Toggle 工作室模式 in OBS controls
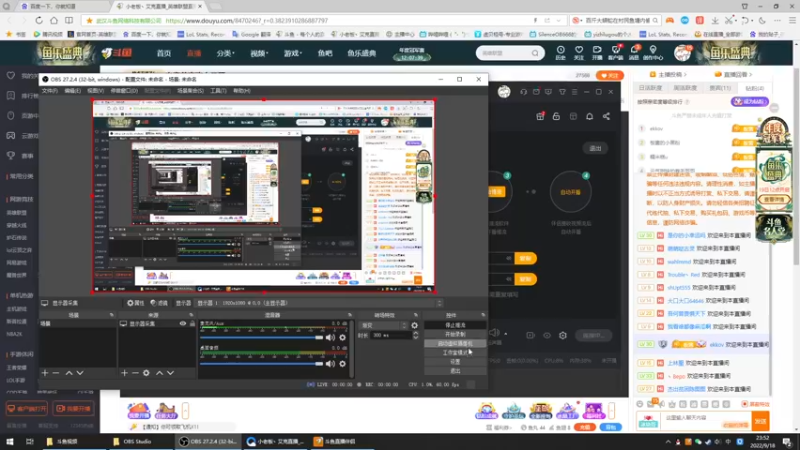The image size is (800, 450). [455, 353]
